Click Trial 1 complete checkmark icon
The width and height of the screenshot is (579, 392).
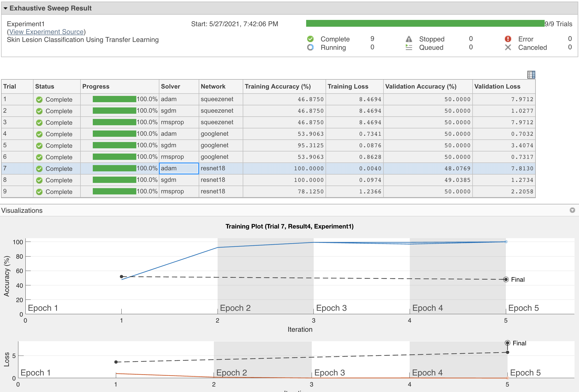pyautogui.click(x=39, y=100)
